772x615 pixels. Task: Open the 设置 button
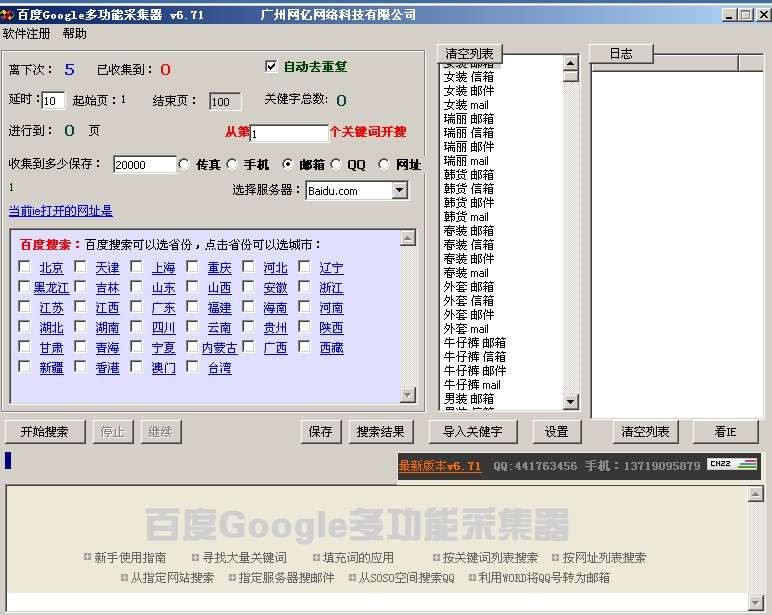pos(557,432)
